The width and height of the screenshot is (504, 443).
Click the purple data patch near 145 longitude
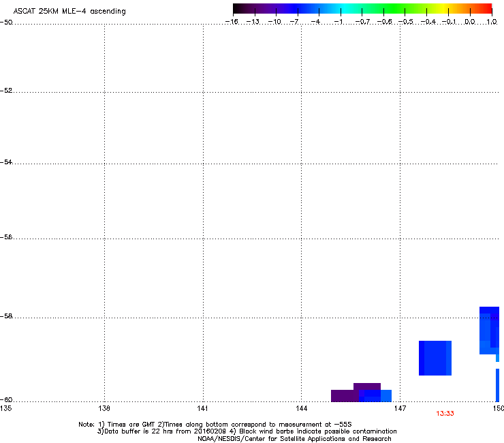tap(345, 396)
